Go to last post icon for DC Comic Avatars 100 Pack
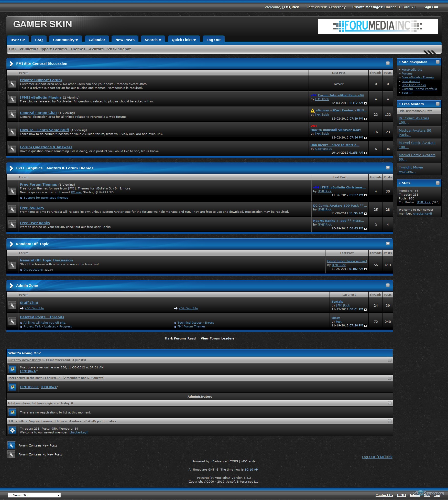This screenshot has width=448, height=500. click(x=365, y=214)
